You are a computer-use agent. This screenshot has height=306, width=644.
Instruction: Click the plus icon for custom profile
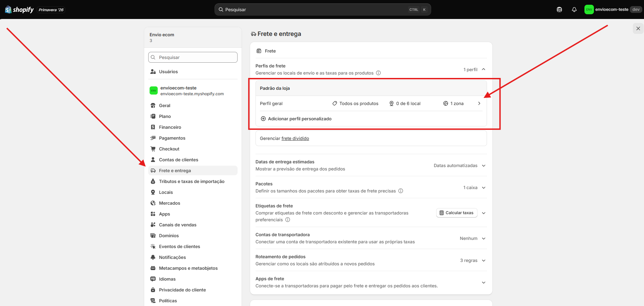(263, 119)
